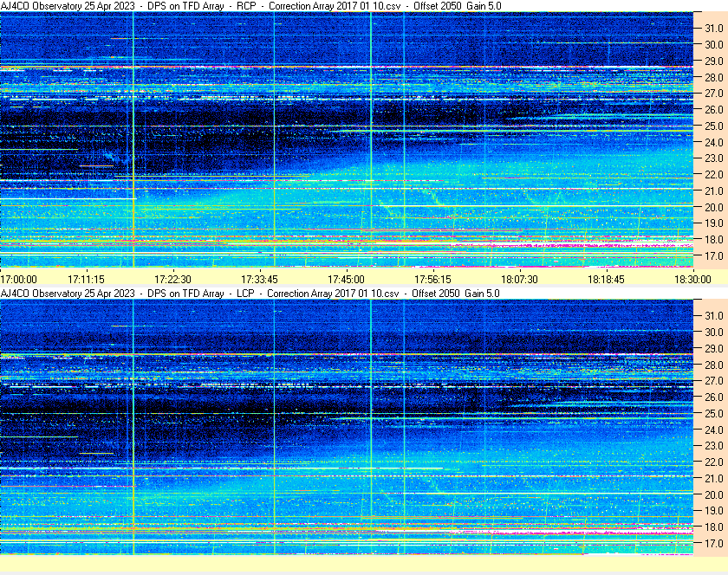Select the 21.0 frequency label on RCP plot
This screenshot has height=575, width=728.
[x=714, y=191]
